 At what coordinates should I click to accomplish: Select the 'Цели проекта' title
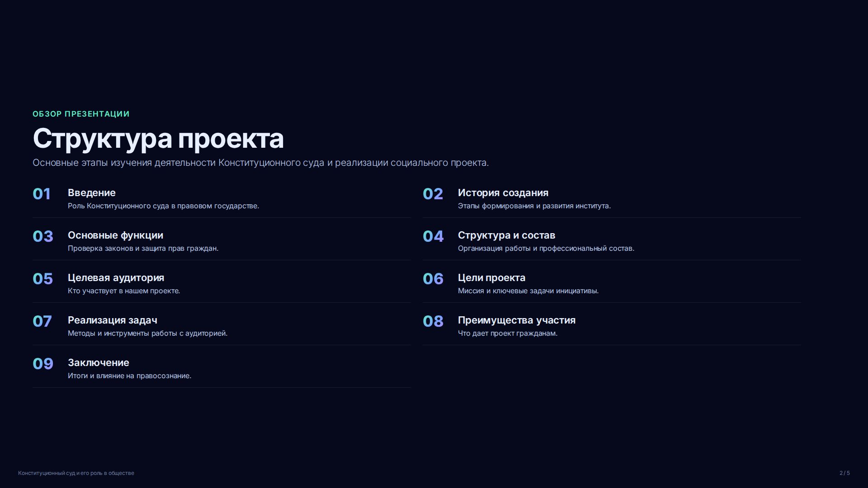[x=491, y=278]
